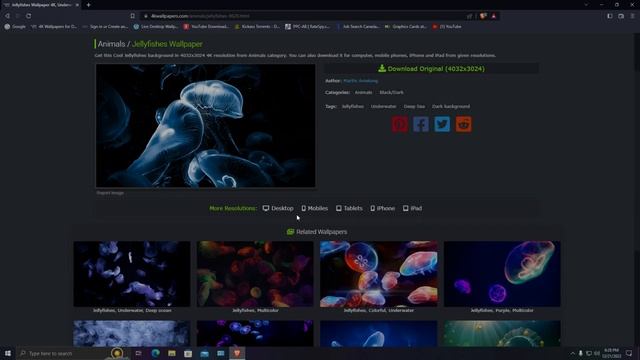Open Task View on the taskbar

coord(138,353)
